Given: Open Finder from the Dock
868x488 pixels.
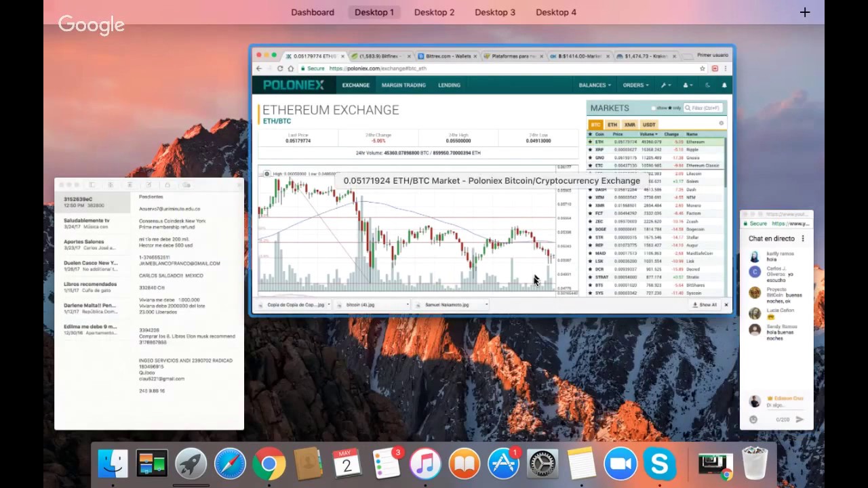Looking at the screenshot, I should coord(113,464).
